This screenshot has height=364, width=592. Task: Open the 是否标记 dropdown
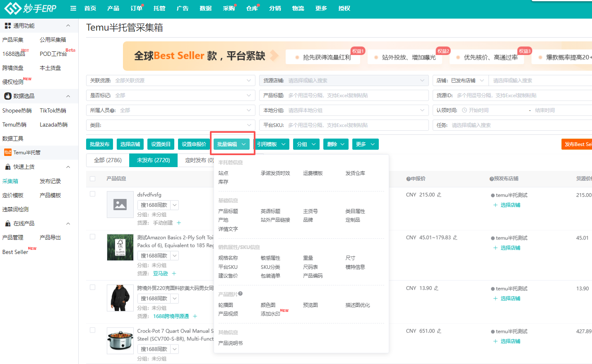171,96
